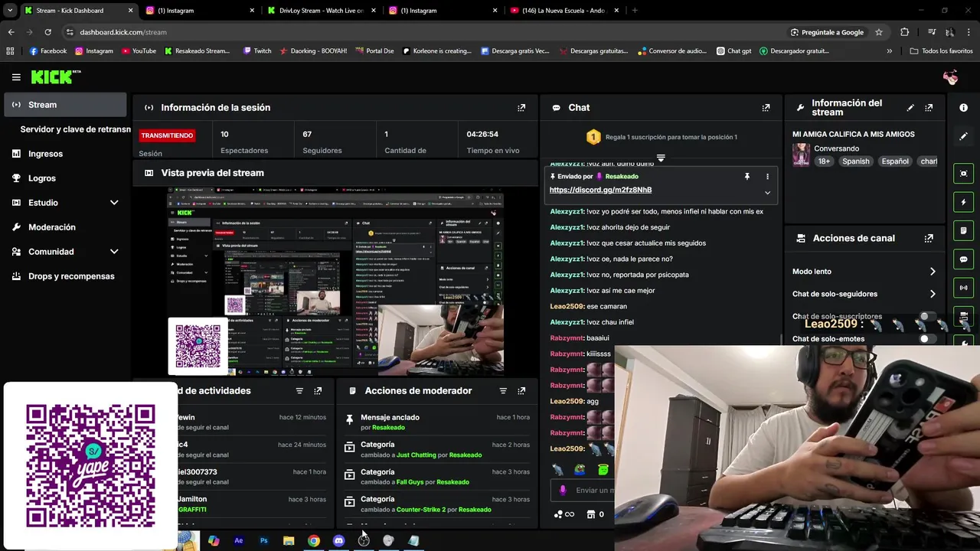Bookmark this page with star icon

coord(879,32)
